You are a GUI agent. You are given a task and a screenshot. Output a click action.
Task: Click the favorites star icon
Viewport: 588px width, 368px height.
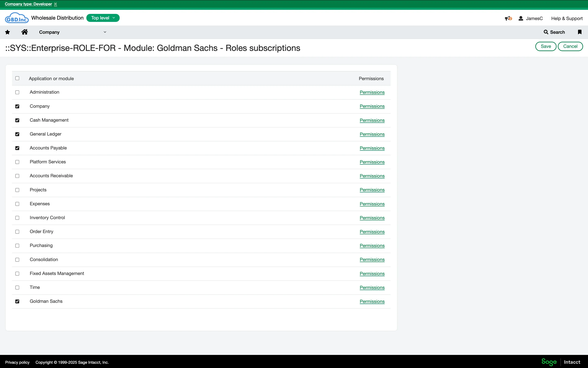point(8,32)
